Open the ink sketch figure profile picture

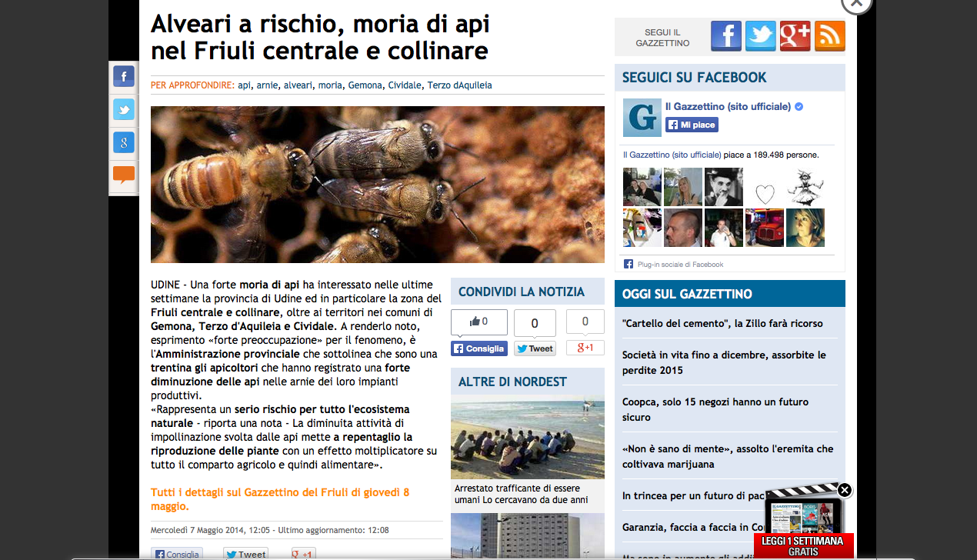805,187
